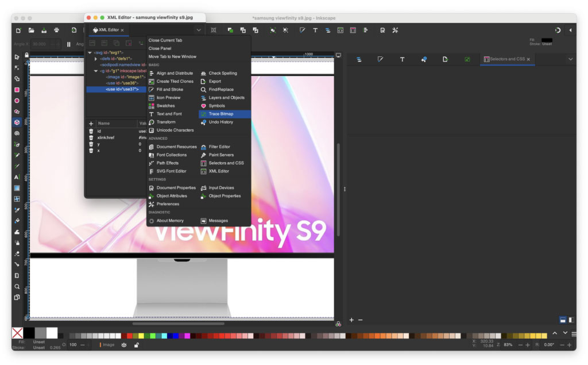This screenshot has width=588, height=365.
Task: Toggle layer visibility eye in status bar
Action: coord(124,345)
